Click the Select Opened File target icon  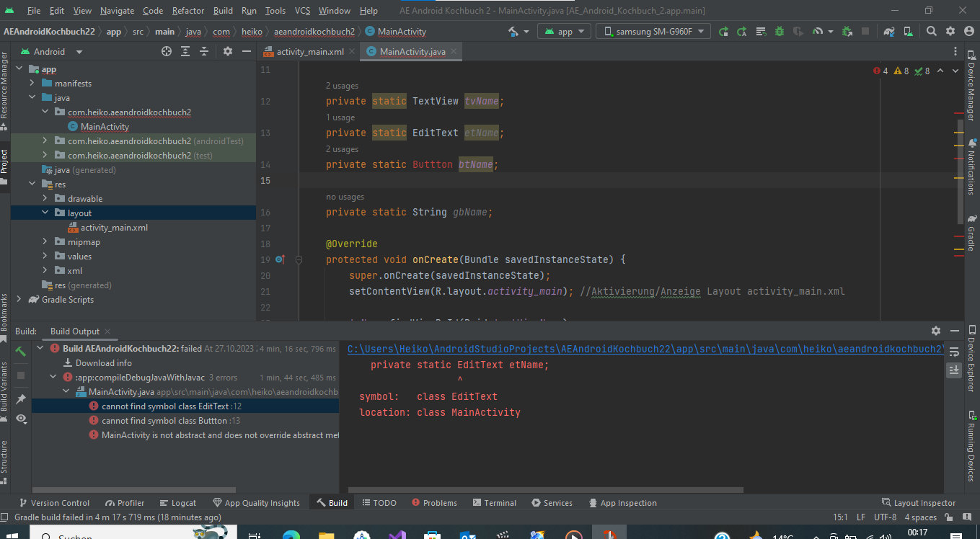point(167,52)
